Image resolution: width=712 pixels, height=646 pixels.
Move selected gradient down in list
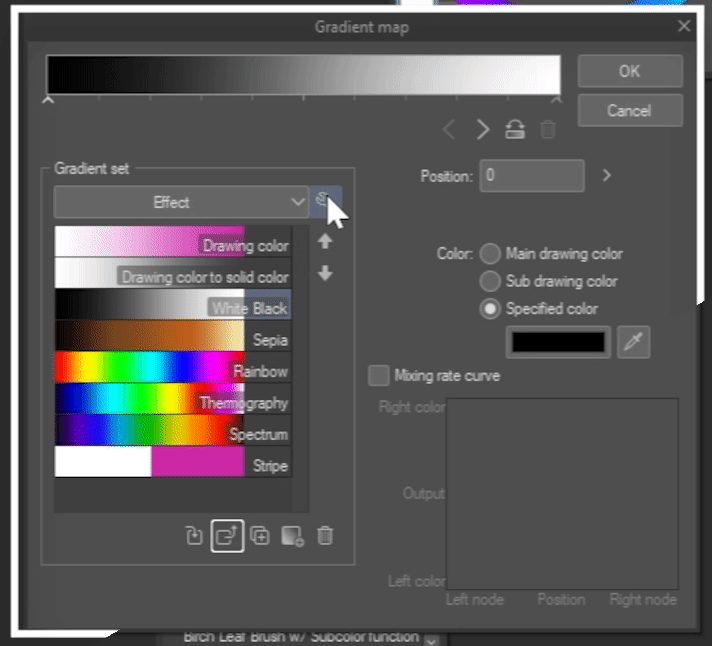325,273
